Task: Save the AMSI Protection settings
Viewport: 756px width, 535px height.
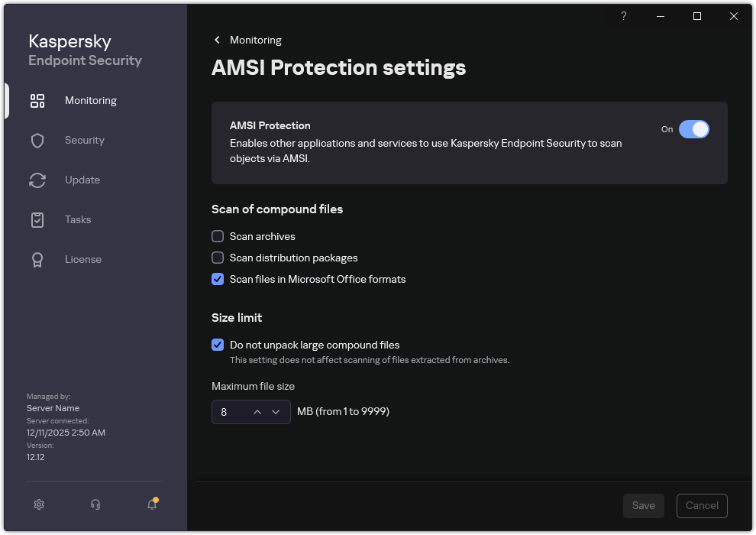Action: (x=643, y=505)
